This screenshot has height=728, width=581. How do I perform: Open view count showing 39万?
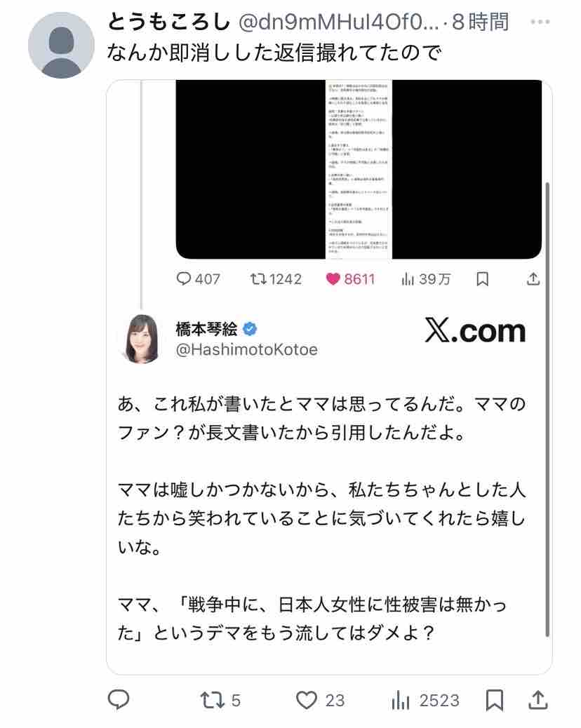click(426, 278)
